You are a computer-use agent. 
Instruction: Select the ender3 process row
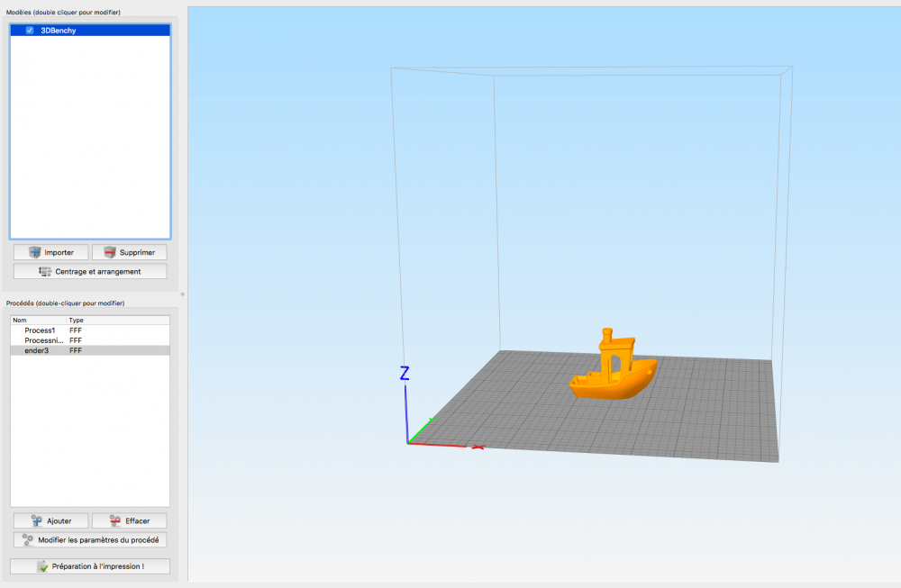(x=90, y=350)
